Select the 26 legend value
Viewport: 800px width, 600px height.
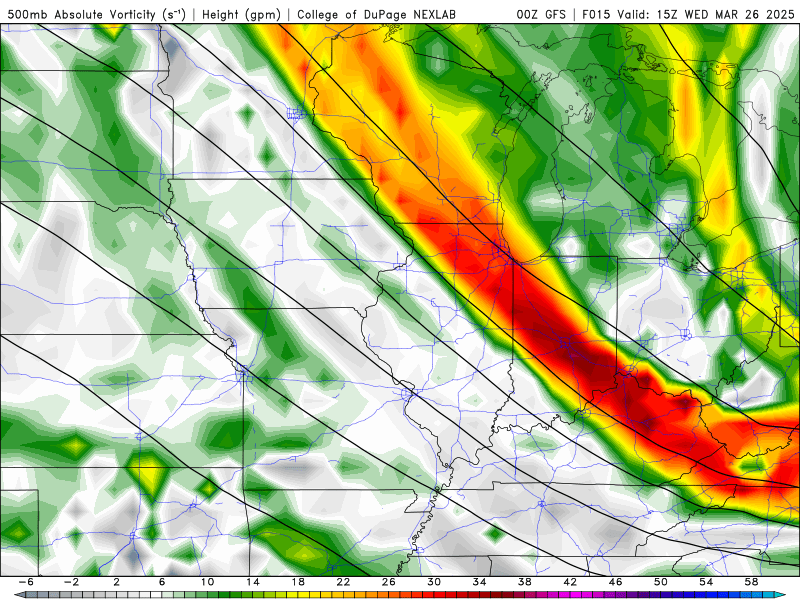(x=388, y=582)
